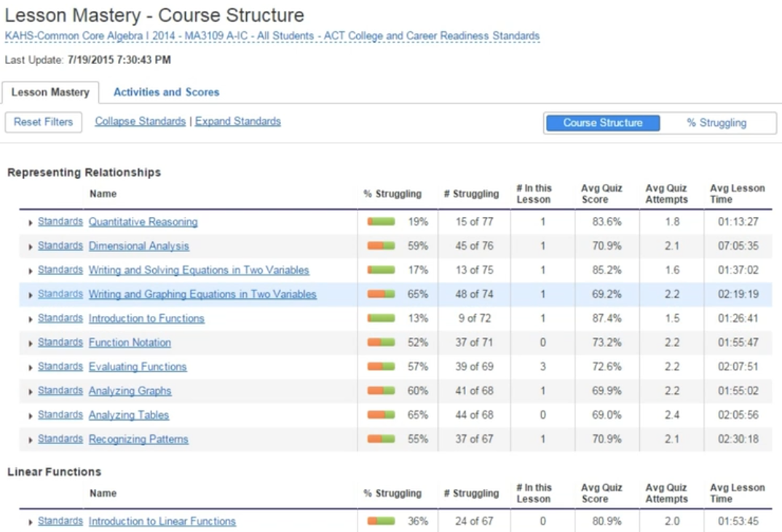Switch to the Activities and Scores tab
The image size is (782, 532).
(x=165, y=92)
